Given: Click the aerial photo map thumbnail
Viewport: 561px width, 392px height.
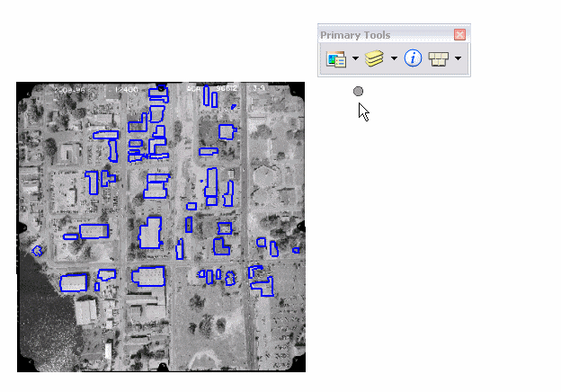Looking at the screenshot, I should point(161,227).
